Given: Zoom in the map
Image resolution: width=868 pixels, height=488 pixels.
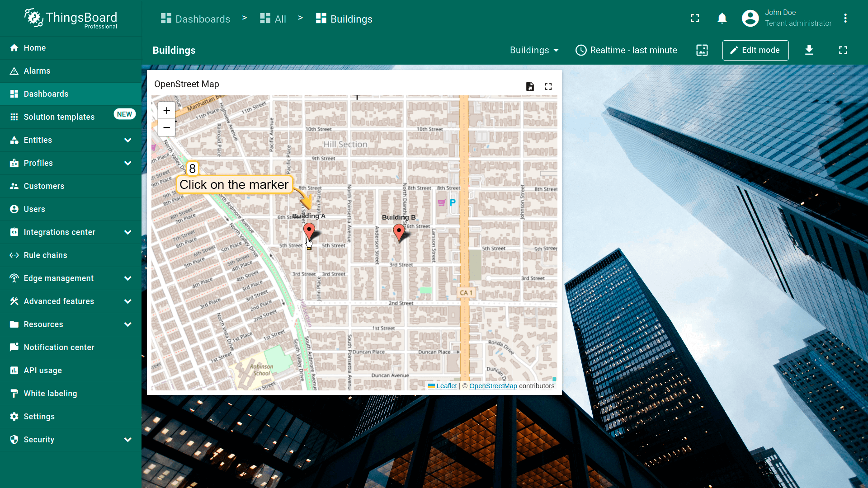Looking at the screenshot, I should tap(166, 111).
